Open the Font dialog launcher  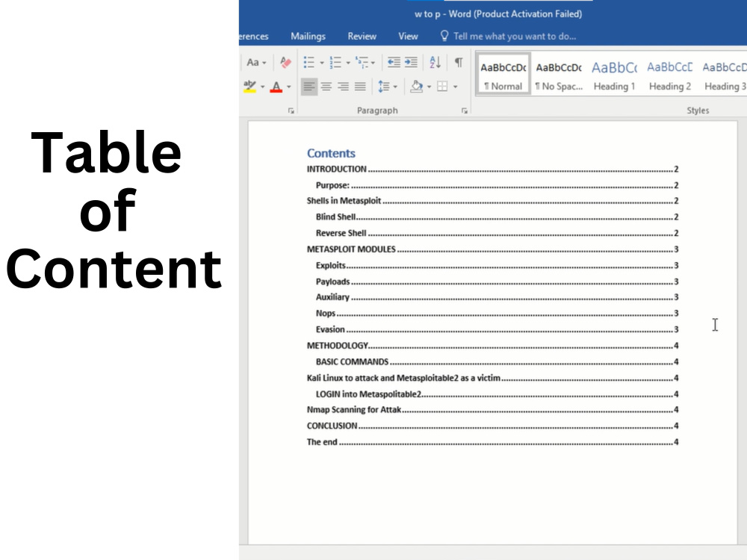point(291,111)
